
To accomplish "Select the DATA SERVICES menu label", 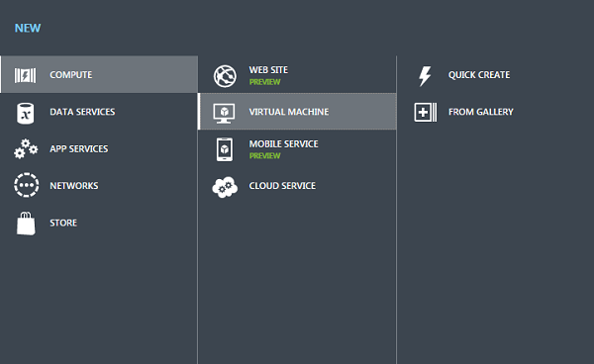I will point(82,112).
